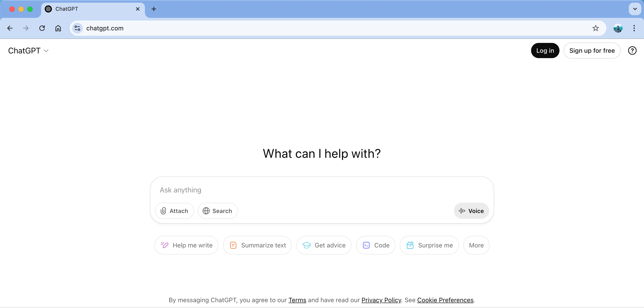Screen dimensions: 644x308
Task: Open the browser home page icon
Action: 58,28
